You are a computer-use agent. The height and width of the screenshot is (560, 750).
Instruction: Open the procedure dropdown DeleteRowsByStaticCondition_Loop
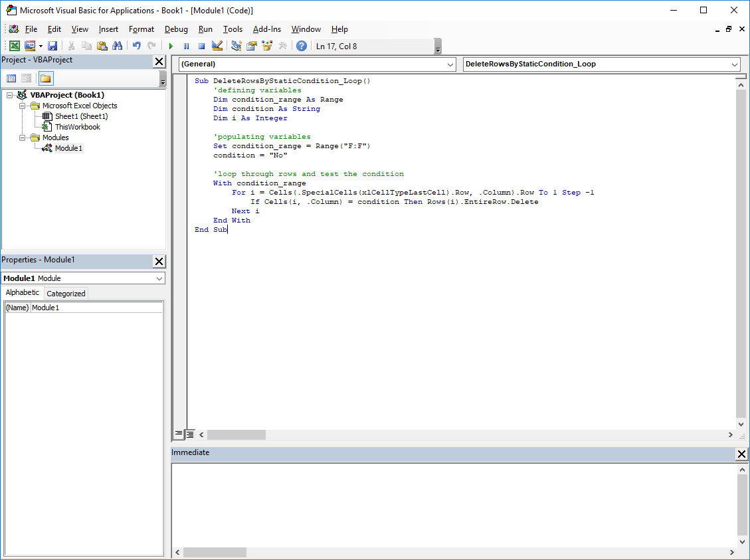(734, 64)
